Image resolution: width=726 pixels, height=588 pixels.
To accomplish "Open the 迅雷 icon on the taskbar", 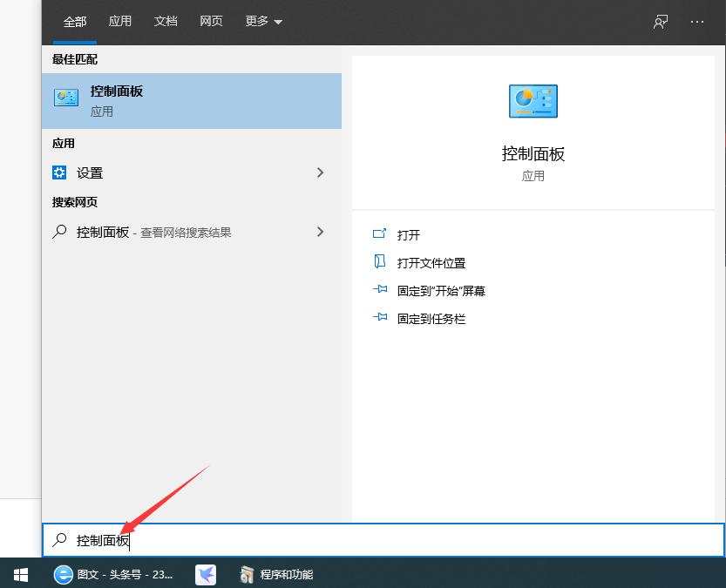I will (x=206, y=575).
